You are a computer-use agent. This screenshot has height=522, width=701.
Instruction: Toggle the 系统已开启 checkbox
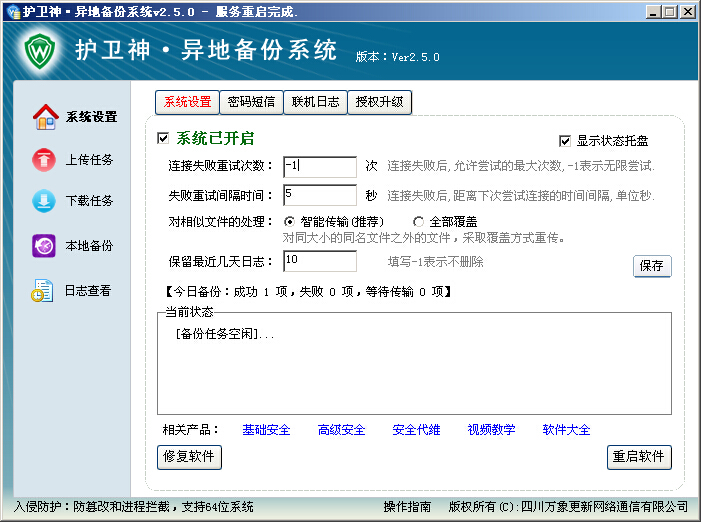164,139
